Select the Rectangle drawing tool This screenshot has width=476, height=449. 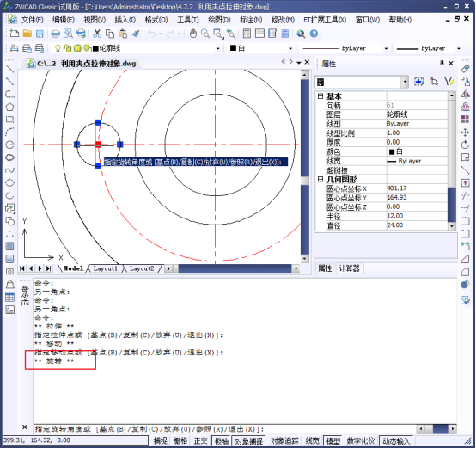pos(10,120)
